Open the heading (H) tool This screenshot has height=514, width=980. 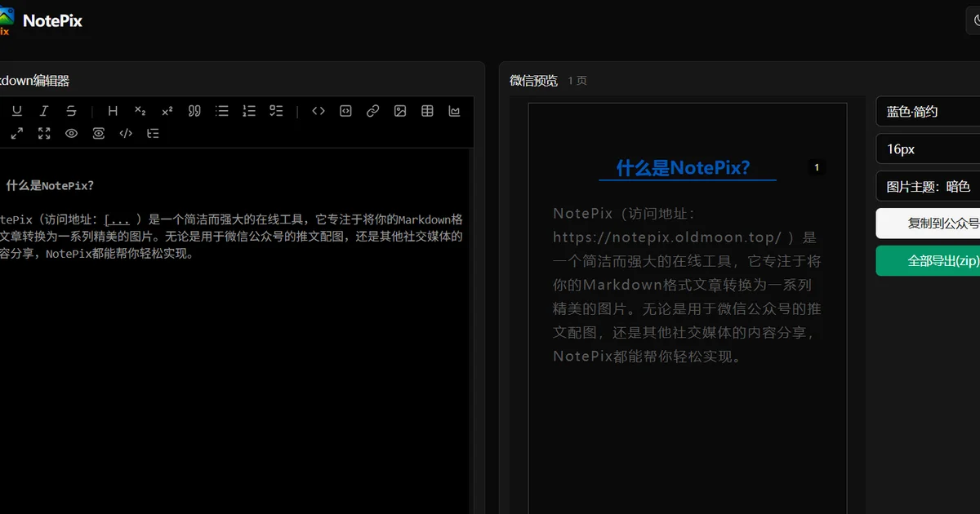(x=113, y=111)
